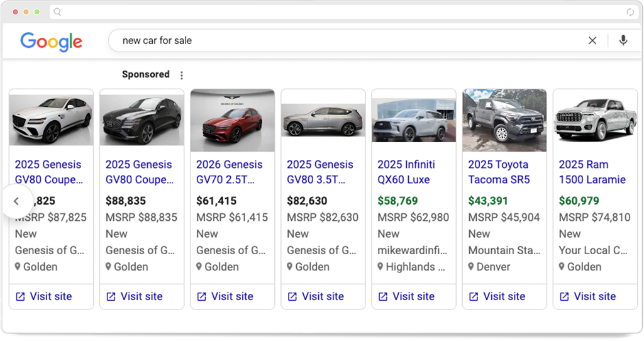Open 2025 Genesis GV80 3.5T title link
Screen dimensions: 644x341
pyautogui.click(x=320, y=172)
